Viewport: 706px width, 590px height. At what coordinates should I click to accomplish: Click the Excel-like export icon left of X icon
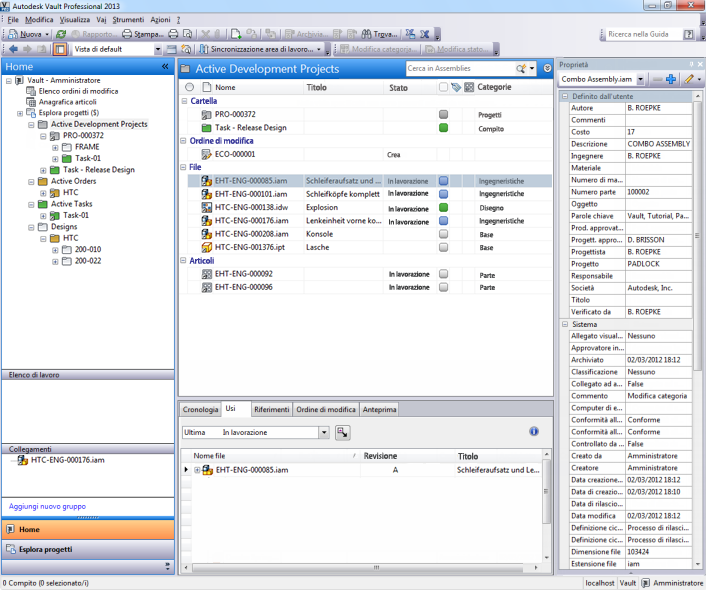coord(410,34)
